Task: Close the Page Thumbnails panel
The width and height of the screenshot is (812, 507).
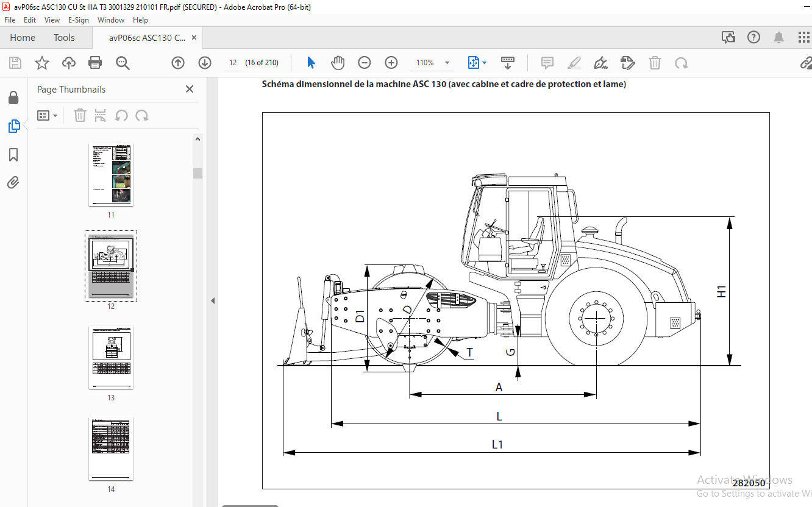Action: tap(190, 89)
